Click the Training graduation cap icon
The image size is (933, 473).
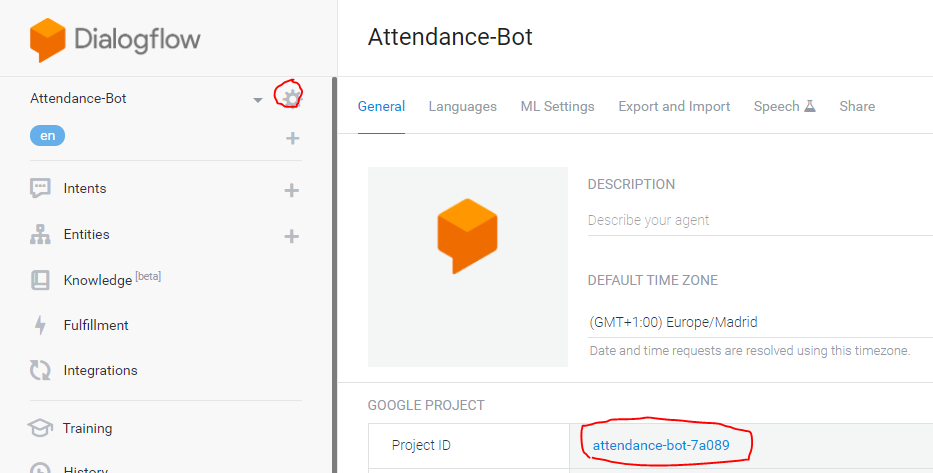click(40, 428)
